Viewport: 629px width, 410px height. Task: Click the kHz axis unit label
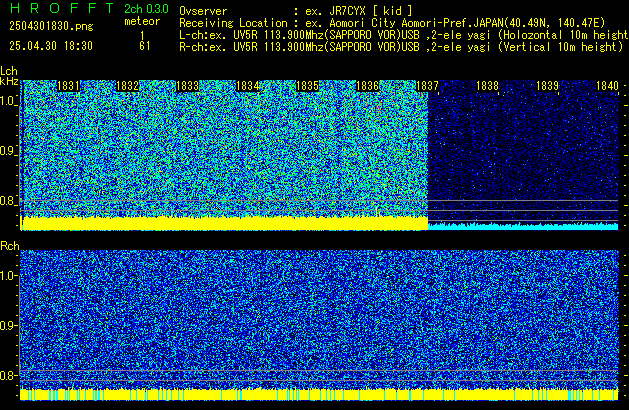tap(9, 81)
